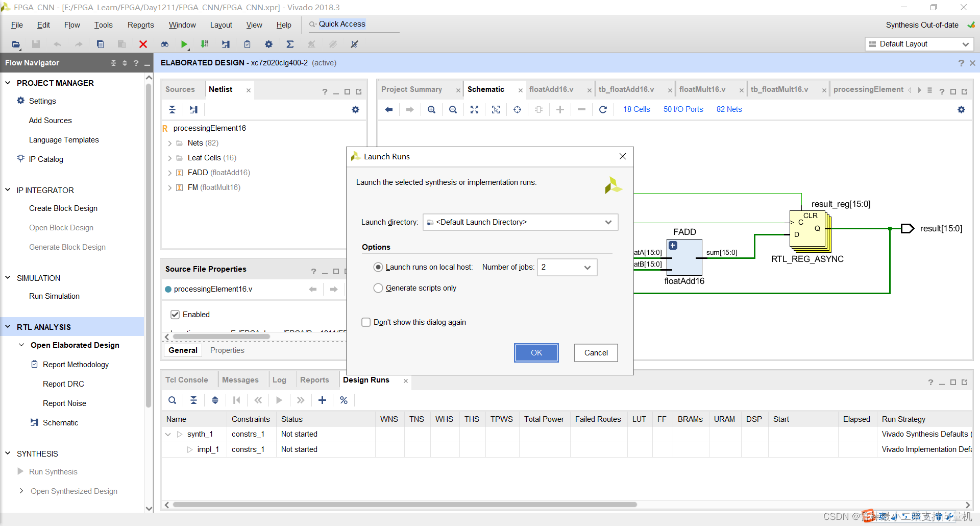Click Messages tab
The image size is (980, 526).
point(240,380)
